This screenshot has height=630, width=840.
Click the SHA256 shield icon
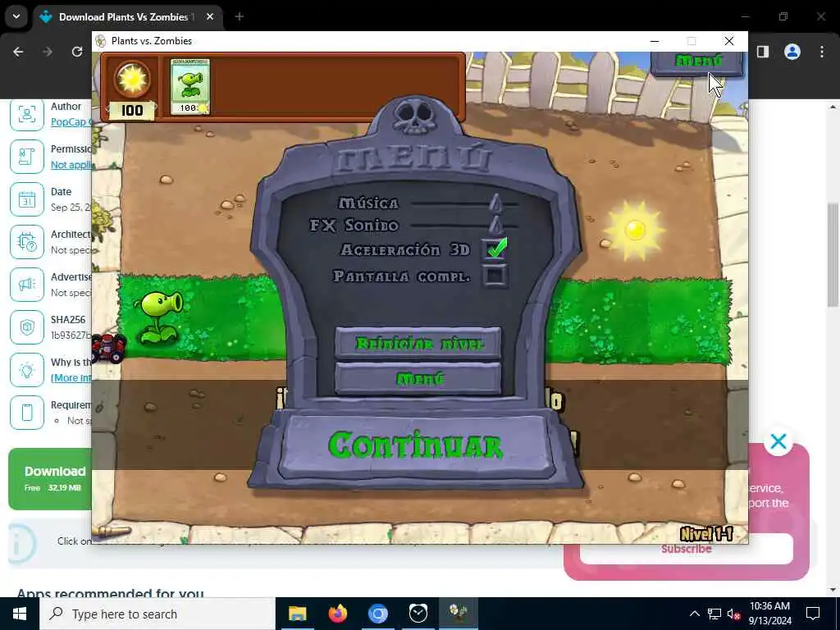[27, 327]
